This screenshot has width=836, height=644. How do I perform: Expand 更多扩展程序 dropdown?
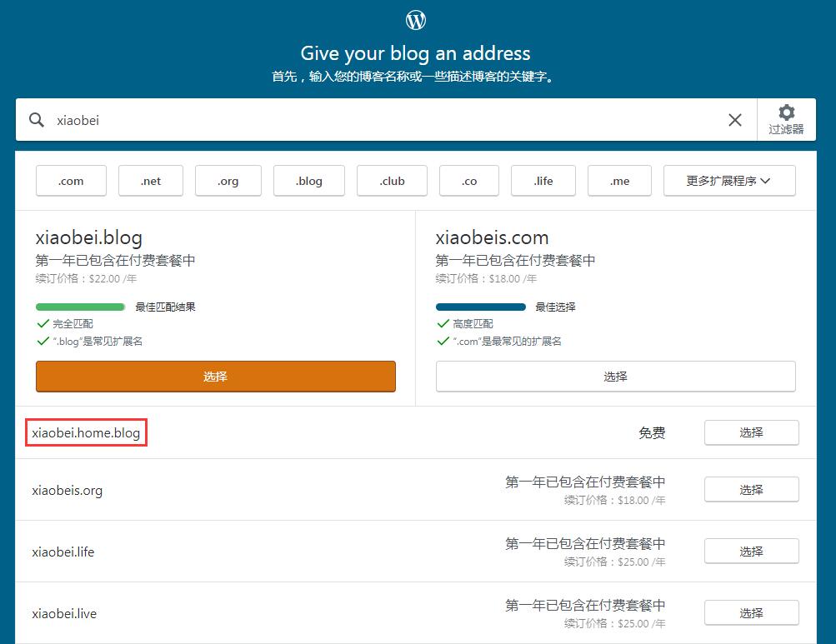(x=729, y=181)
